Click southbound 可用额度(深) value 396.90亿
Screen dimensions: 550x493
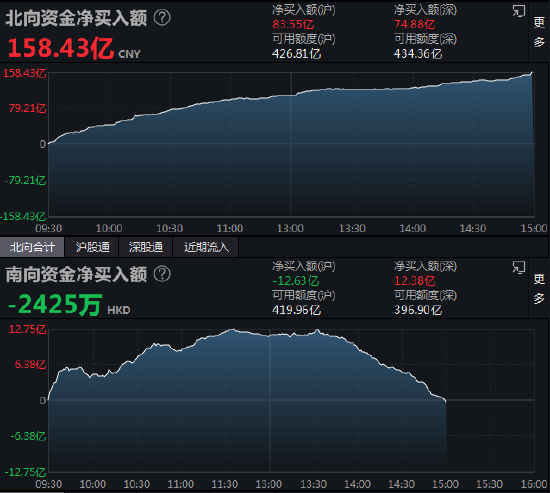[418, 310]
